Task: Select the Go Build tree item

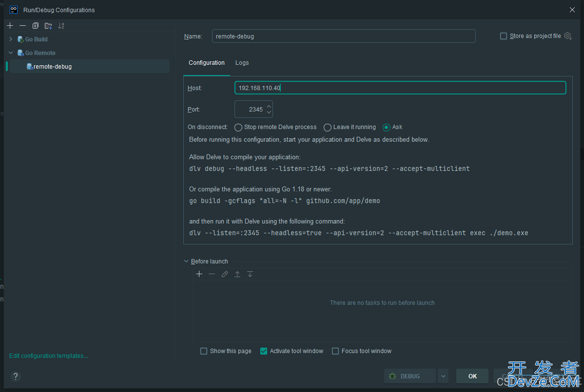Action: click(36, 39)
